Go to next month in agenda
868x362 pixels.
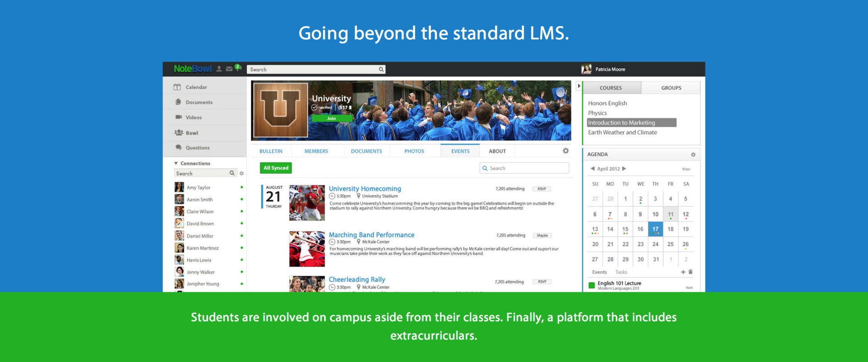coord(624,169)
